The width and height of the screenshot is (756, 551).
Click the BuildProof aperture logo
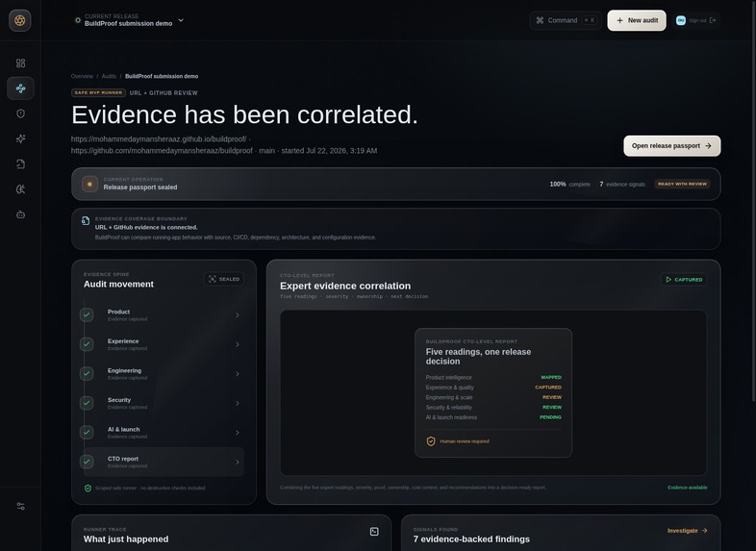pyautogui.click(x=20, y=20)
